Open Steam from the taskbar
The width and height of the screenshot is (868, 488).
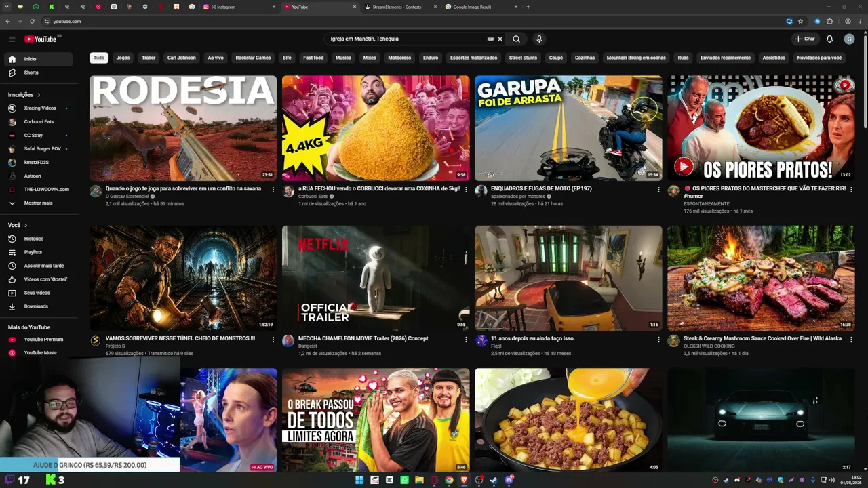tap(494, 480)
